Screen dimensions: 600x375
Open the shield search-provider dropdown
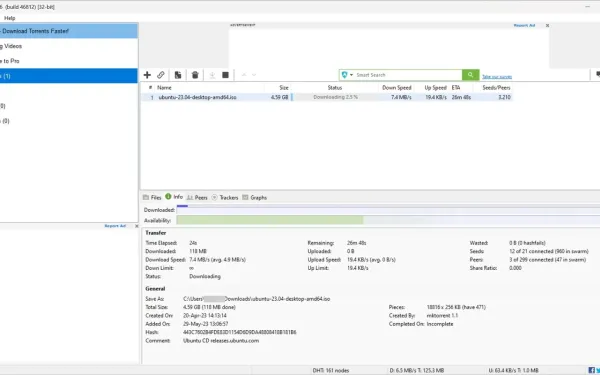(347, 75)
